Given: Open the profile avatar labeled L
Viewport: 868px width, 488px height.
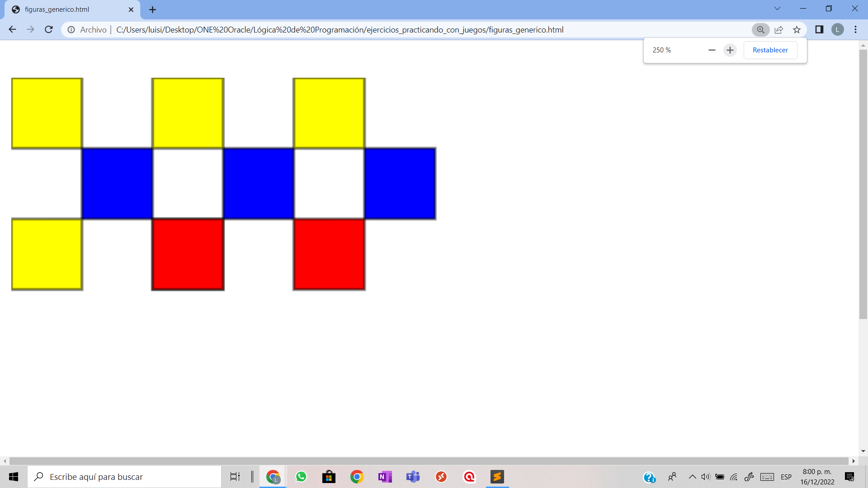Looking at the screenshot, I should point(837,29).
